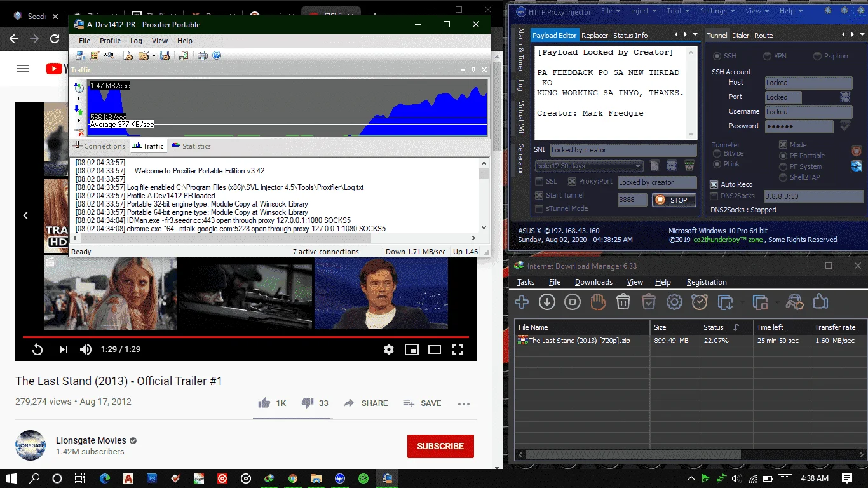Image resolution: width=868 pixels, height=488 pixels.
Task: Click Stop All hand icon in IDM
Action: [x=598, y=302]
